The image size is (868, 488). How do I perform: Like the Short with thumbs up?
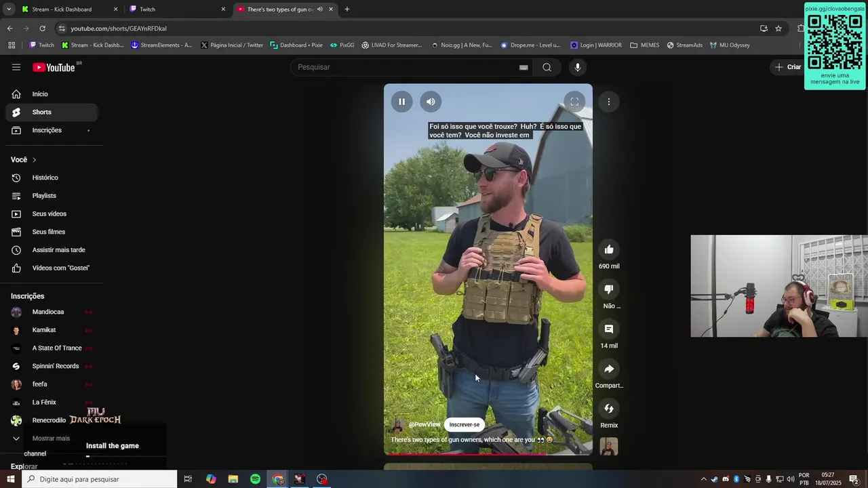point(609,249)
